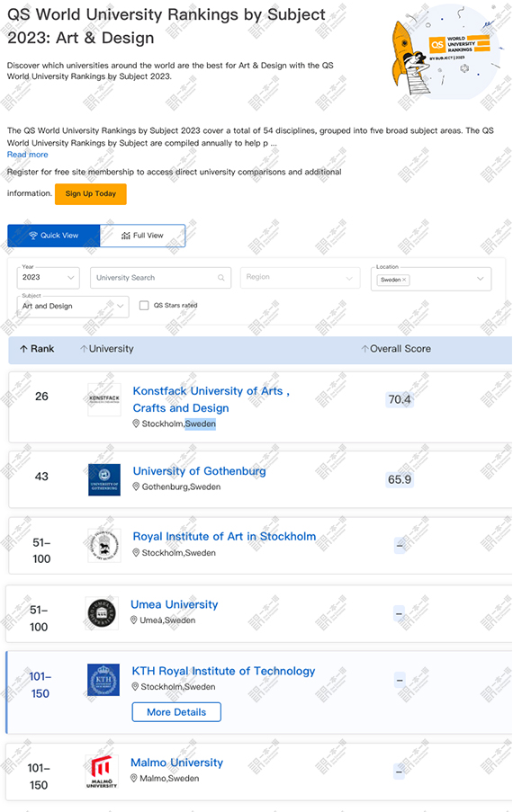
Task: Sort by the Rank column
Action: tap(37, 349)
